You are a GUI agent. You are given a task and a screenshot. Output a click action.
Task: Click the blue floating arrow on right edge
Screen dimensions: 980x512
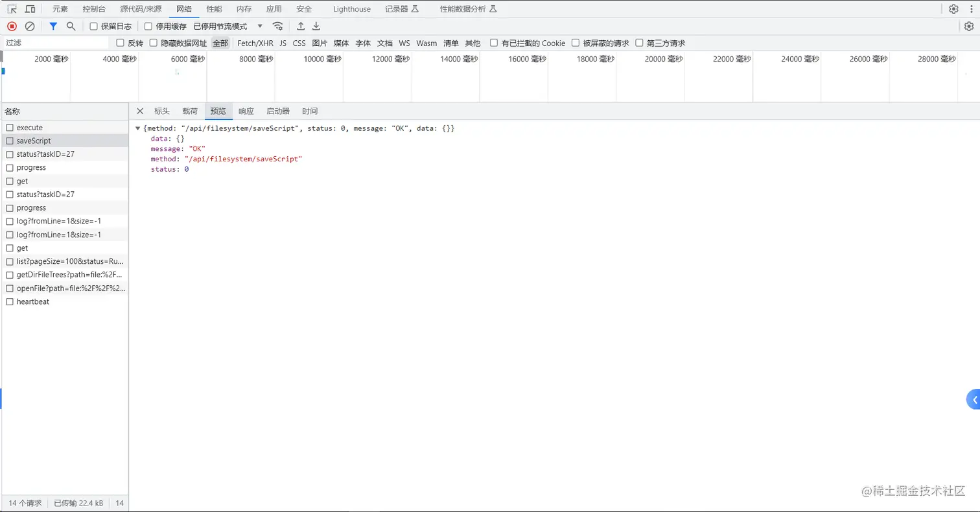click(974, 400)
